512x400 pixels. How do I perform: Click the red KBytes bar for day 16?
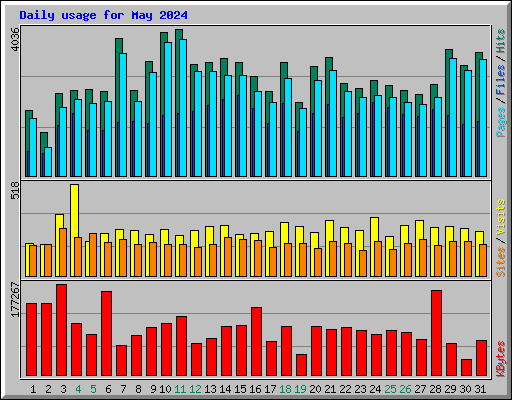257,342
